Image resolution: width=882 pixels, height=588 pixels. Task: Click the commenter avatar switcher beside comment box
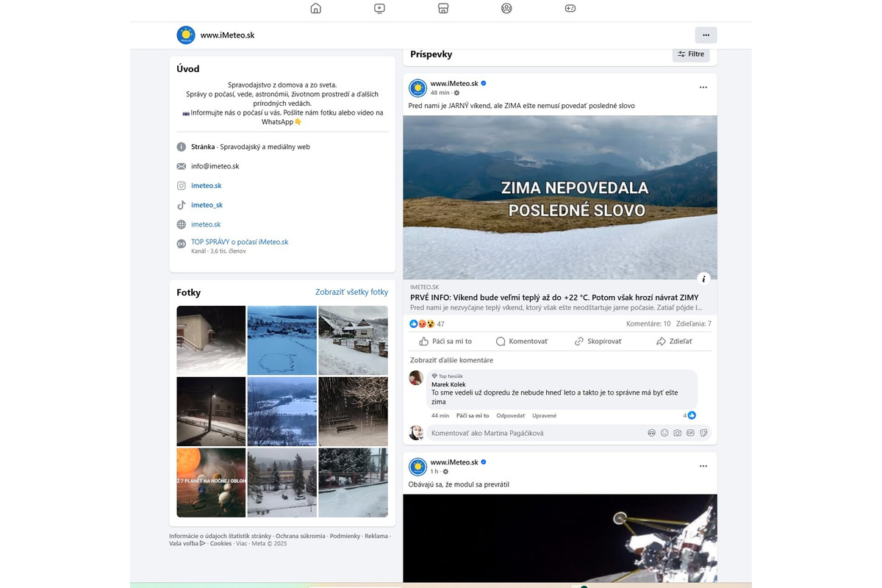pos(416,433)
